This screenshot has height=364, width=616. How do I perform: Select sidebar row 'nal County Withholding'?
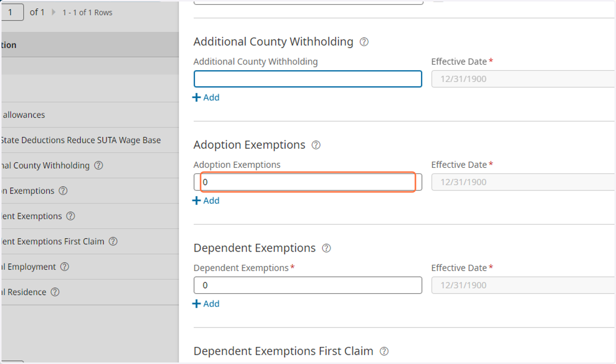(x=89, y=166)
